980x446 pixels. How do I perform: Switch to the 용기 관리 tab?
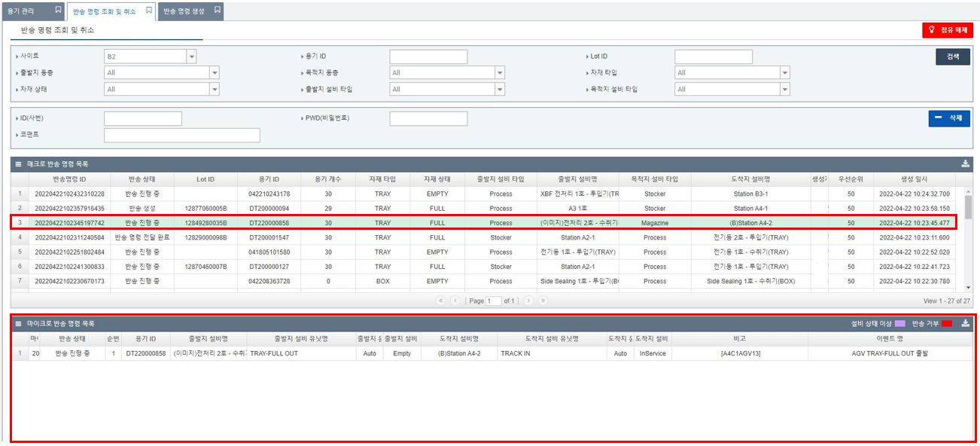(x=23, y=11)
